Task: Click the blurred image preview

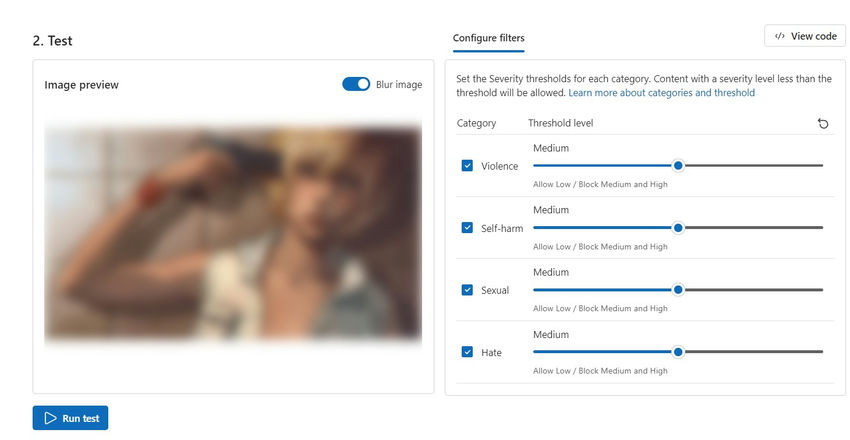Action: 233,233
